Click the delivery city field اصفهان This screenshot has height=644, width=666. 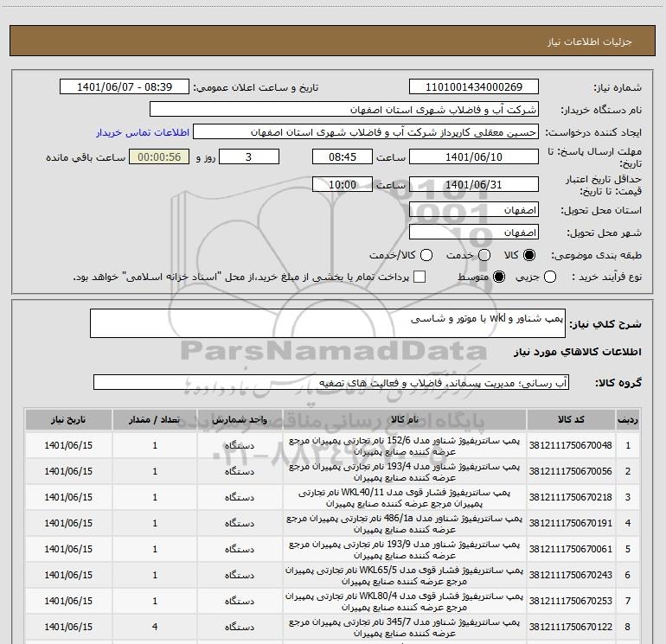(474, 233)
